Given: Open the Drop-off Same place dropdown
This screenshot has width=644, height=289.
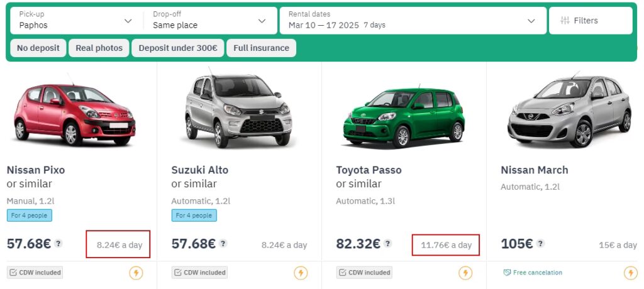Looking at the screenshot, I should pyautogui.click(x=209, y=21).
